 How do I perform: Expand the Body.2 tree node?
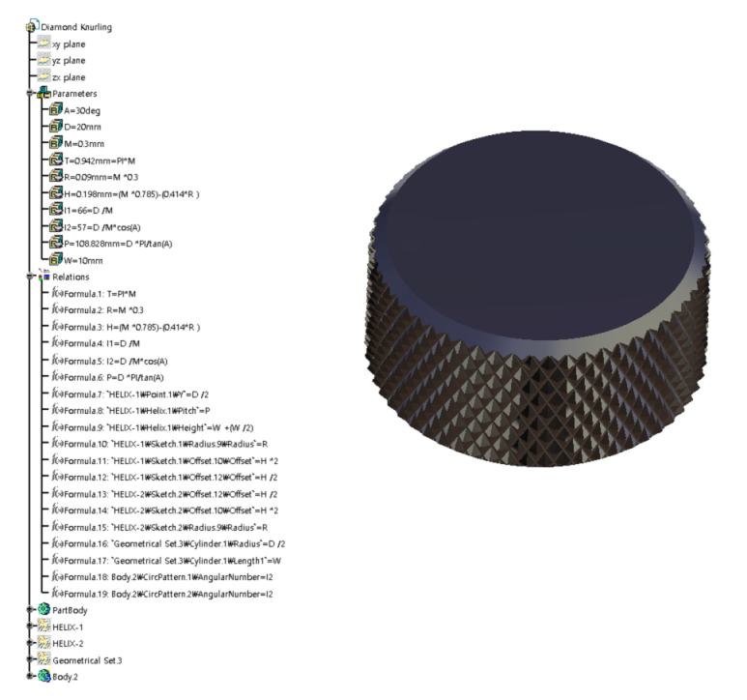30,676
